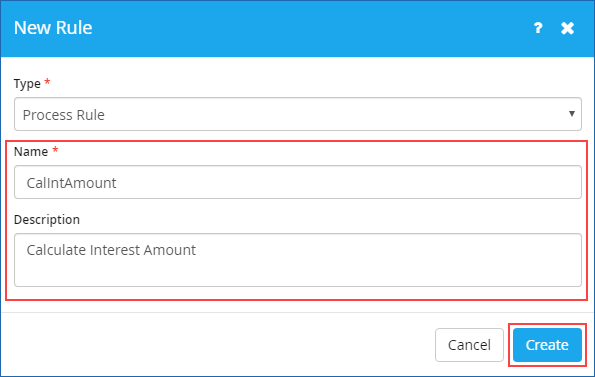Focus the Description text area
Viewport: 595px width, 377px height.
(x=298, y=260)
